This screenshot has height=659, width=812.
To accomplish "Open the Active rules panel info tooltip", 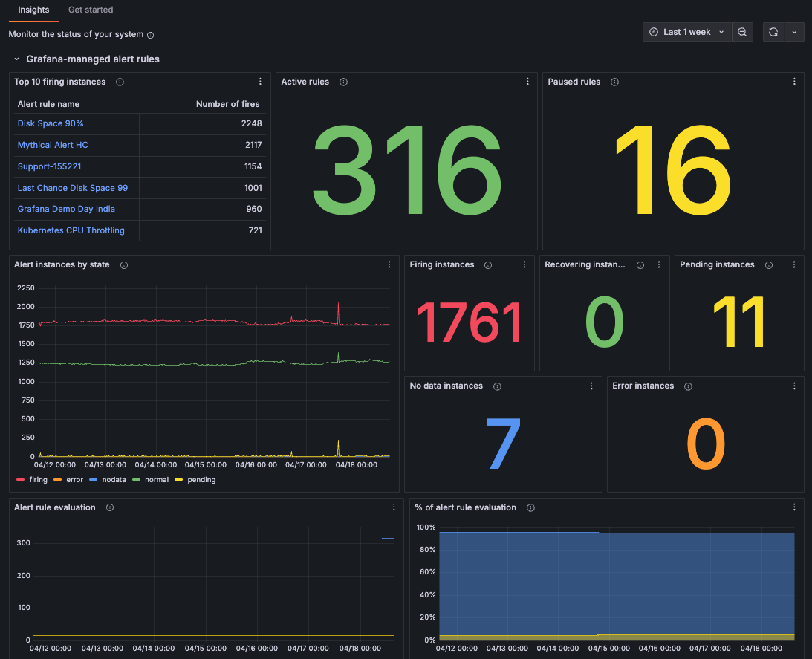I will 343,82.
